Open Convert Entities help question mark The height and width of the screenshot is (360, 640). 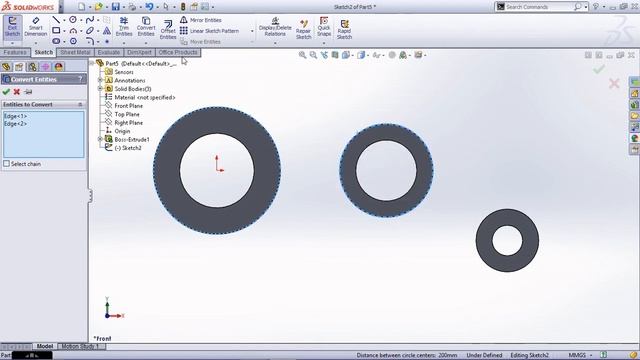pos(80,79)
